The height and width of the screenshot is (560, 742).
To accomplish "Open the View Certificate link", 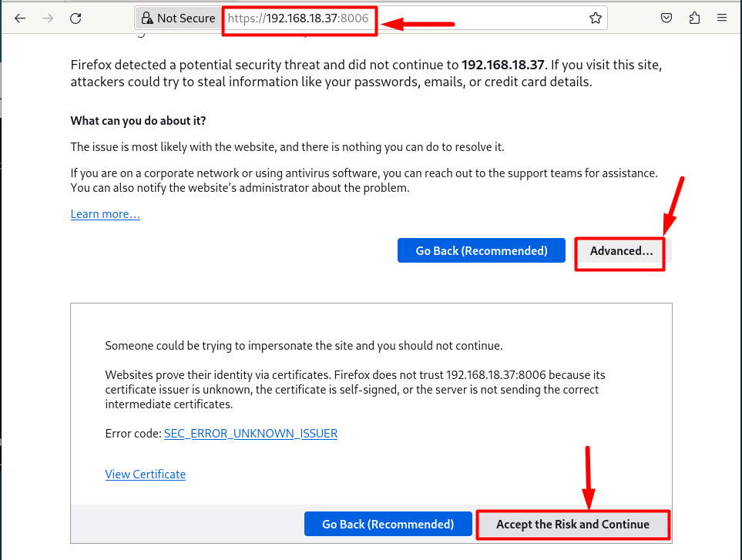I will [146, 474].
